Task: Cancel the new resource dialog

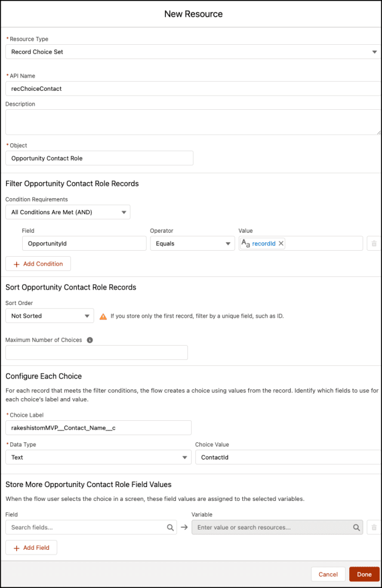Action: (328, 574)
